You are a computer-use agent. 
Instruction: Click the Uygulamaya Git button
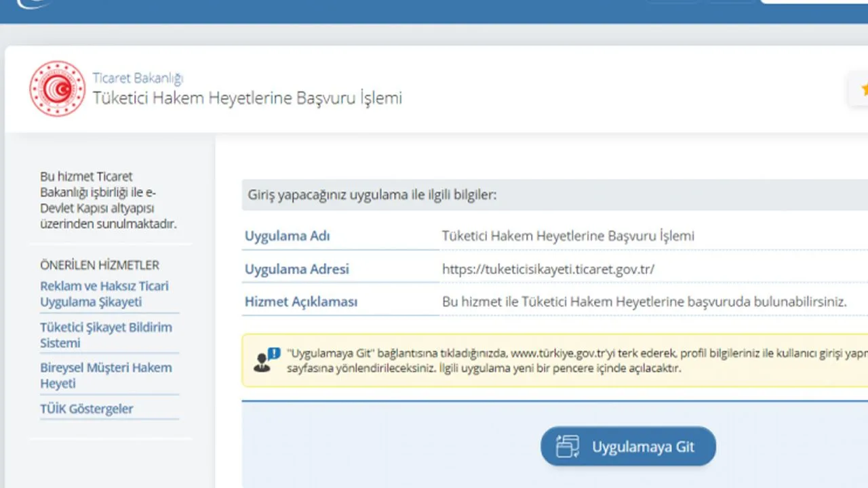pos(628,446)
